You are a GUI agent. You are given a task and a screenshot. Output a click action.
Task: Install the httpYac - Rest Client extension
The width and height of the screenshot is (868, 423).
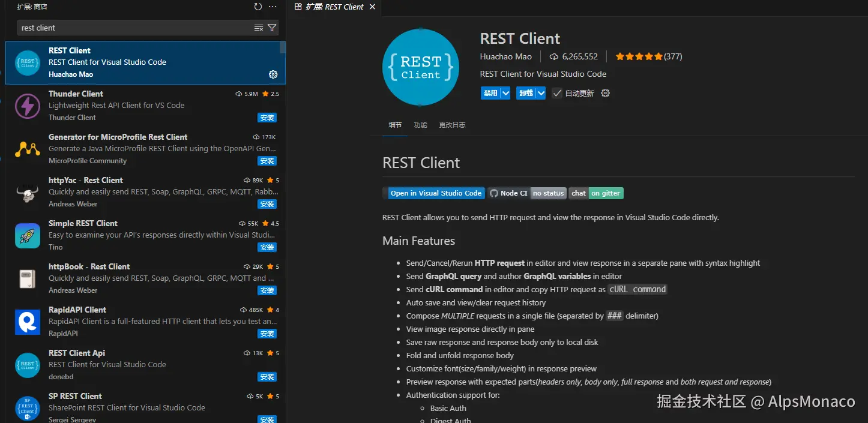coord(267,204)
